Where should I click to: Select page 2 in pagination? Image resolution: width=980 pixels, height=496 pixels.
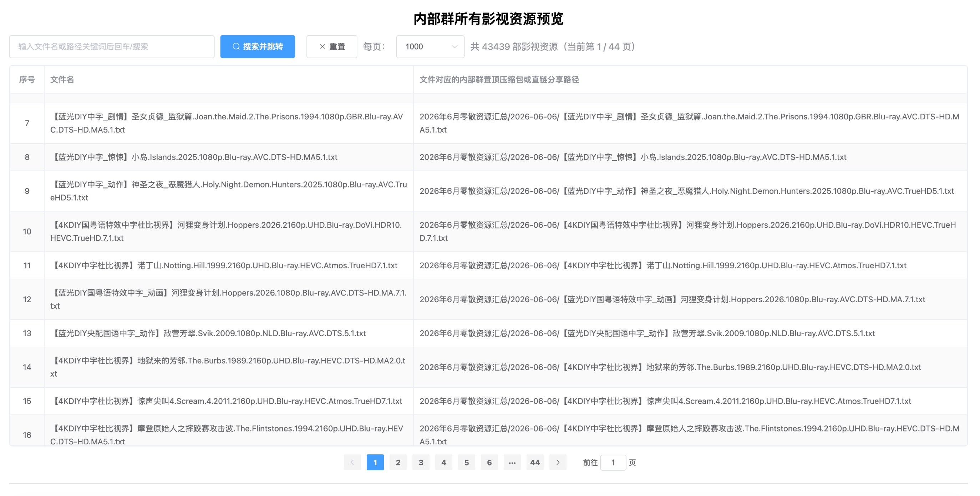(398, 462)
